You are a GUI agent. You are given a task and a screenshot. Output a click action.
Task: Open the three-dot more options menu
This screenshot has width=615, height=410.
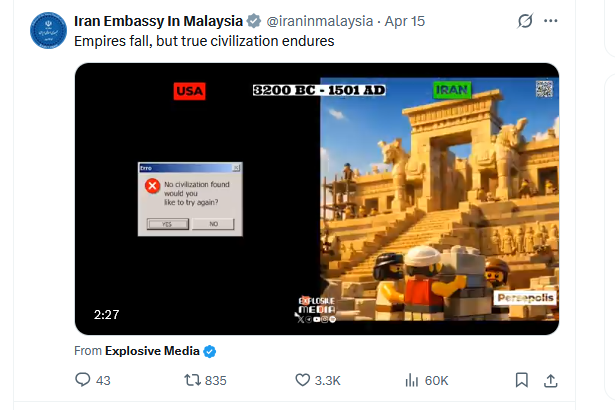(x=551, y=21)
